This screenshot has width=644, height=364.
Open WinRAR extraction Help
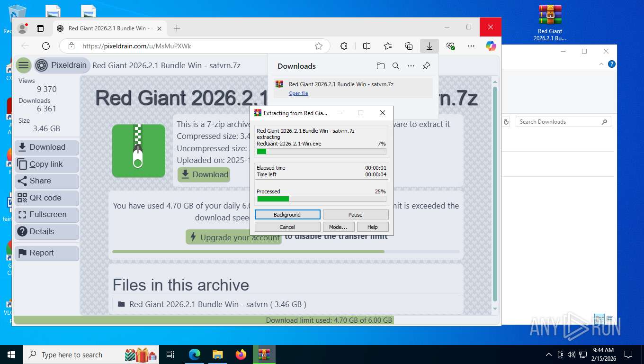click(373, 227)
